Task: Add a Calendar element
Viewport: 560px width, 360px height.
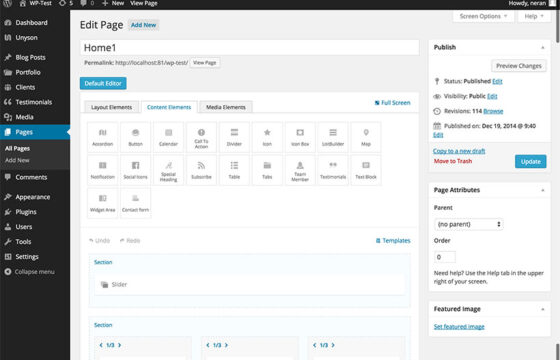Action: pyautogui.click(x=168, y=138)
